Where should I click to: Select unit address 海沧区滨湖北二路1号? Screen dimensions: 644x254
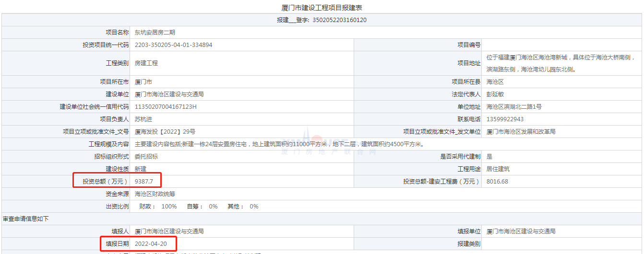(x=514, y=107)
